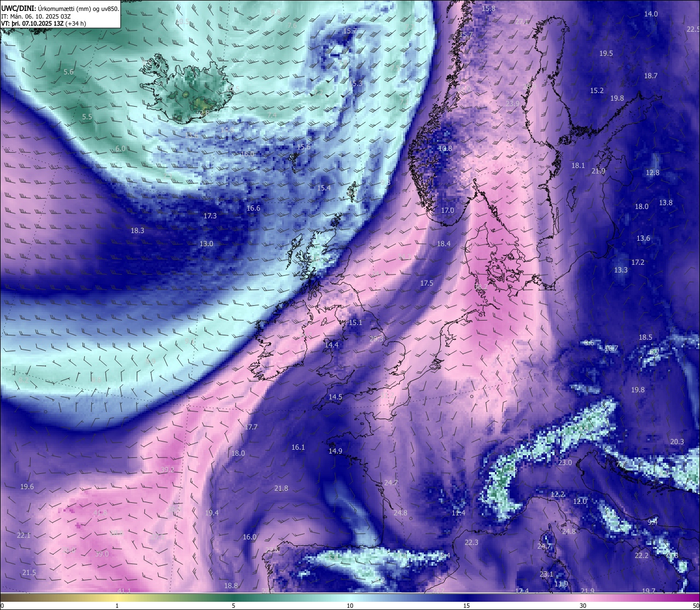Click the 23.1 value label
Screen dimensions: 700x610
click(546, 574)
